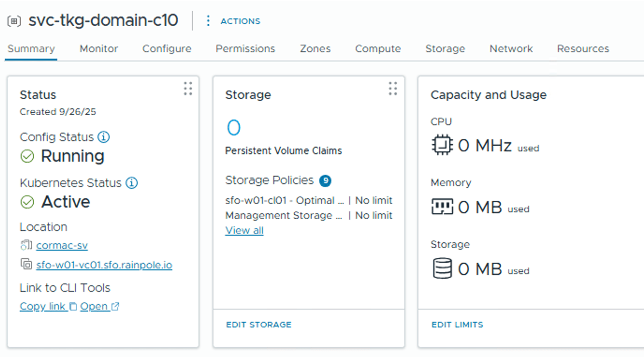The width and height of the screenshot is (644, 357).
Task: Click the Storage Policies count badge
Action: 325,180
